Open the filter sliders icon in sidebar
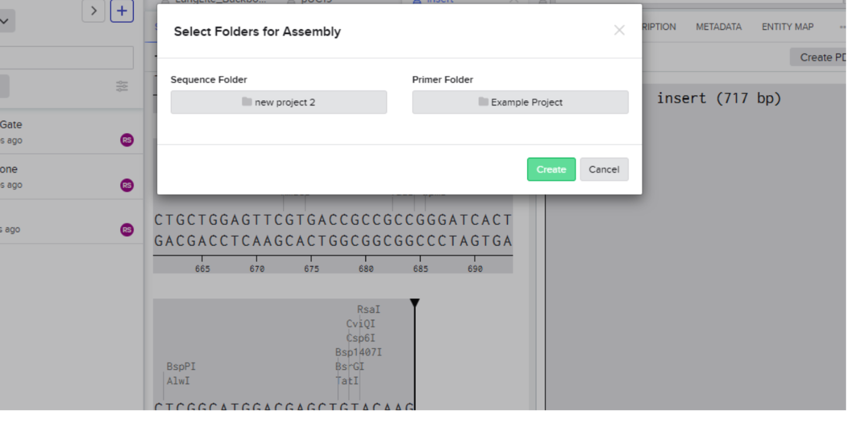Viewport: 868px width, 423px height. [x=122, y=86]
